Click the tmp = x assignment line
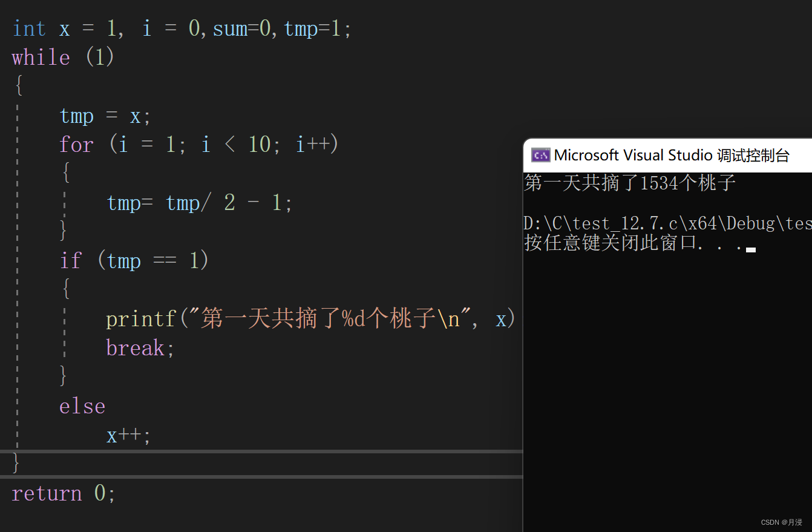812x532 pixels. pos(104,115)
